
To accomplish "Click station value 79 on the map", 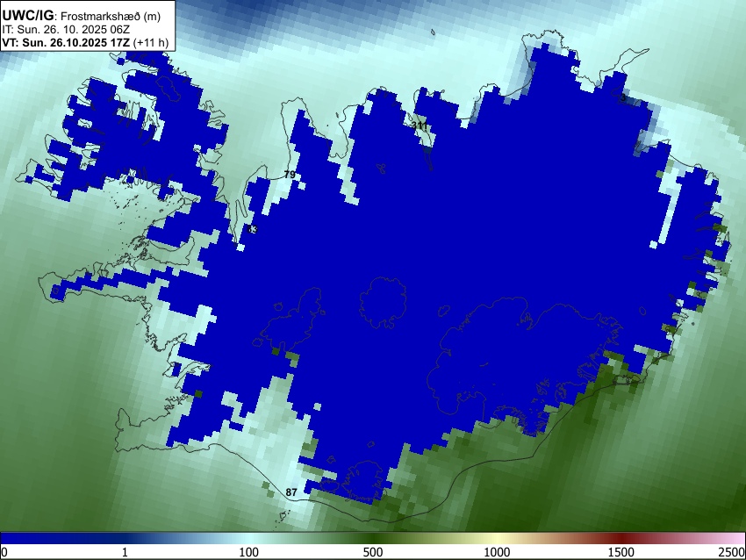I will point(290,175).
